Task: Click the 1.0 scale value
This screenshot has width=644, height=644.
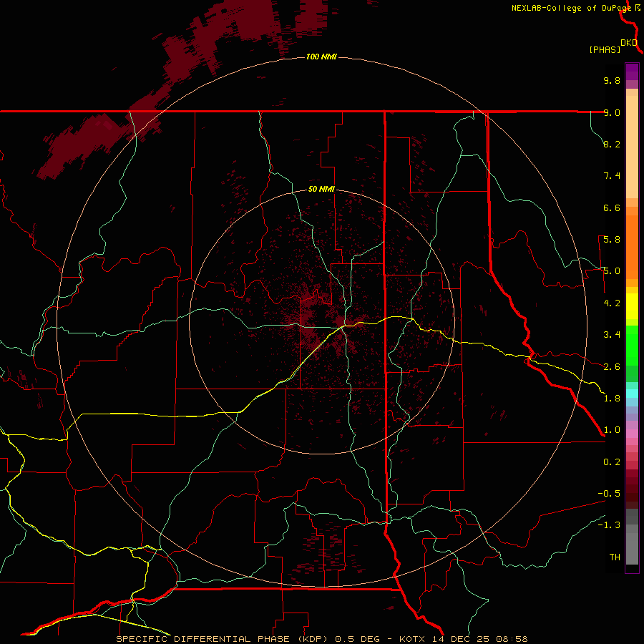Action: pos(612,430)
